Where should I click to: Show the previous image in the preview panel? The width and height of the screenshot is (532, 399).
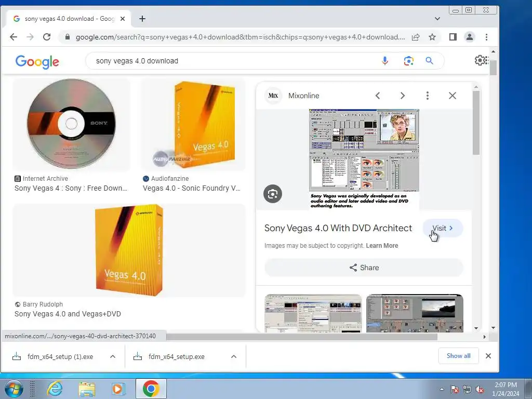[378, 96]
